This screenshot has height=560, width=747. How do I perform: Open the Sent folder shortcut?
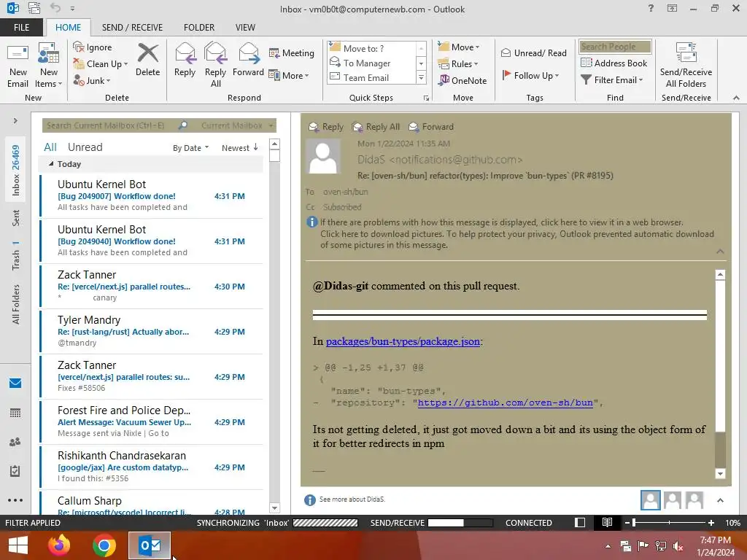(x=16, y=218)
